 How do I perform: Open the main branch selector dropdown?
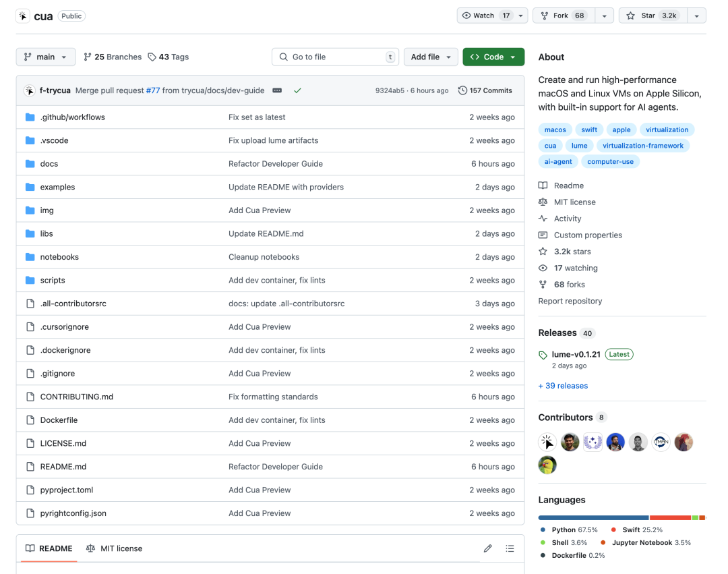click(46, 57)
